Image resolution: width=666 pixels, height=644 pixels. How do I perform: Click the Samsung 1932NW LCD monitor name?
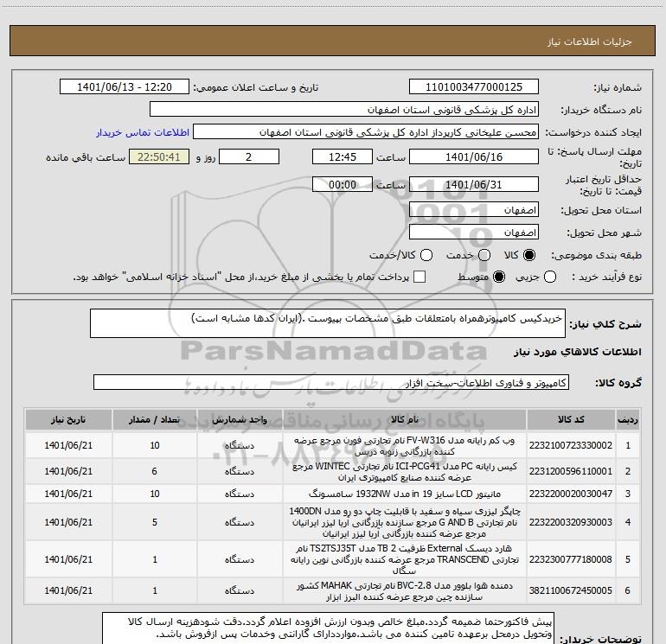(405, 494)
